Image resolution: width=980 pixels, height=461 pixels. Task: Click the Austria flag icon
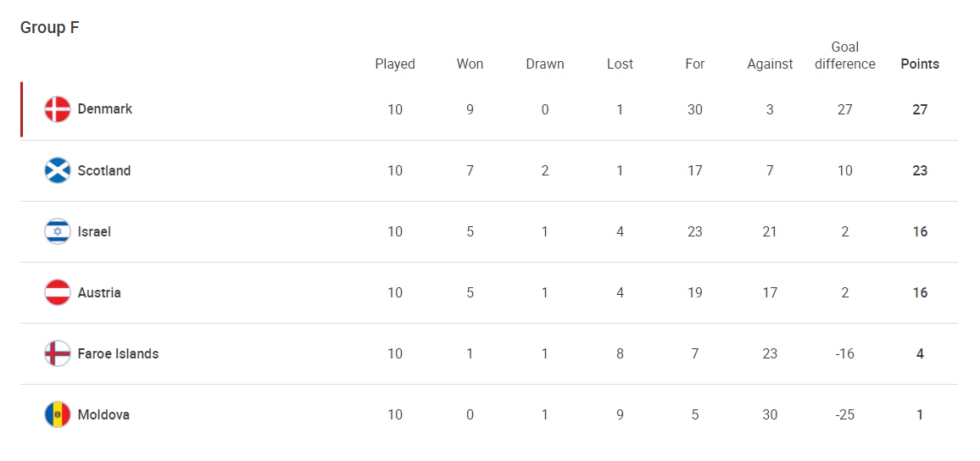point(58,292)
